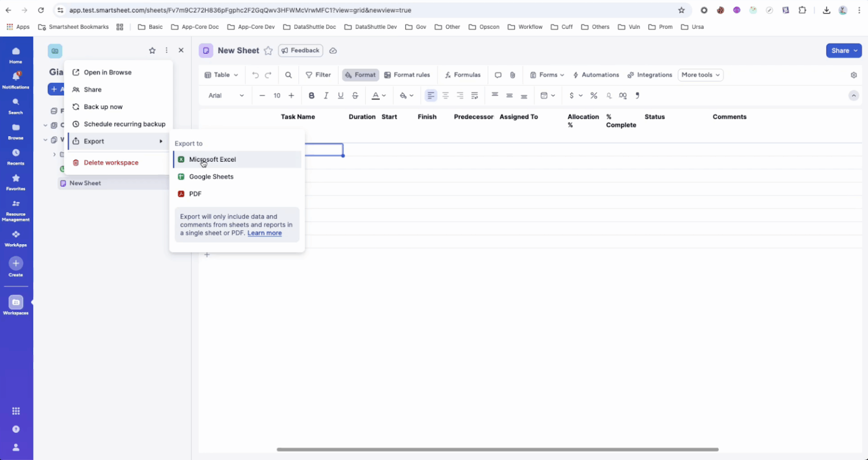Screen dimensions: 868x460
Task: Open the font family dropdown
Action: 225,96
